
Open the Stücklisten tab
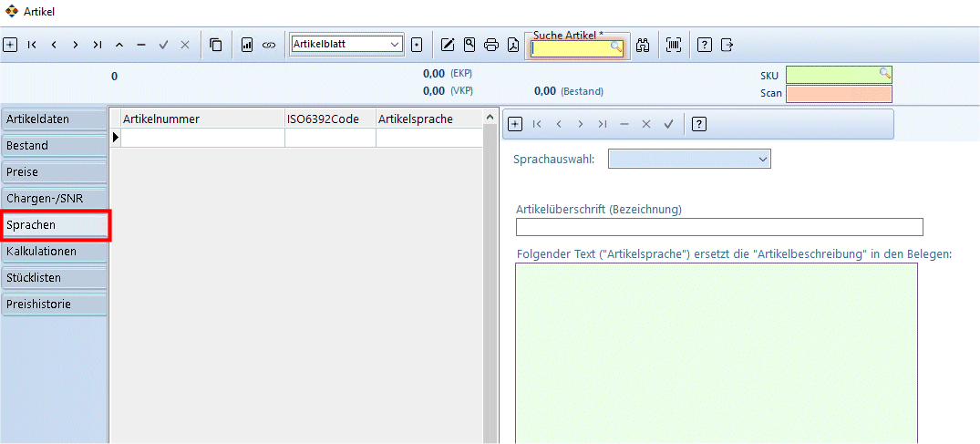54,278
